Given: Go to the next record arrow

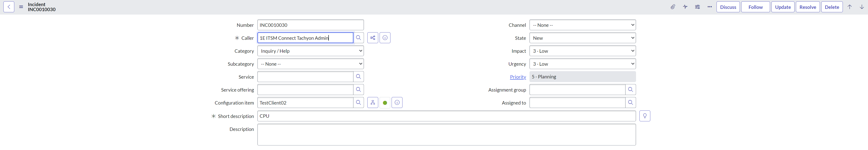Looking at the screenshot, I should 862,7.
